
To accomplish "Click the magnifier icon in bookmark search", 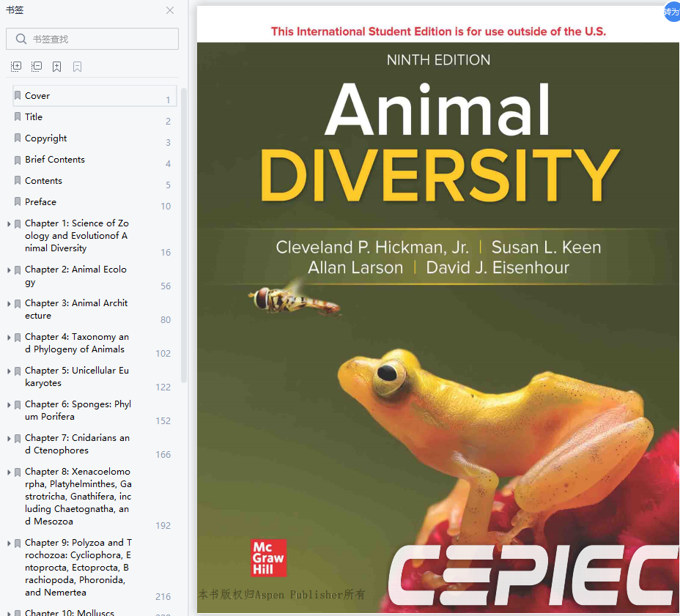I will click(x=21, y=39).
